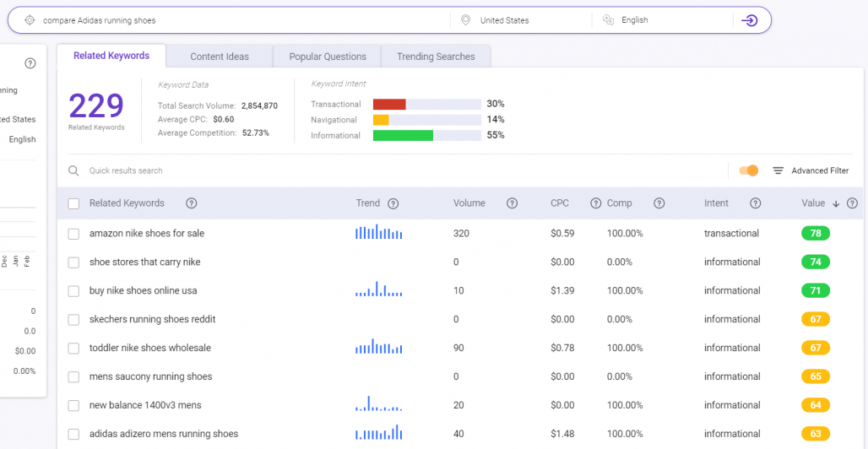Check the box for shoe stores that carry nike

[x=73, y=262]
